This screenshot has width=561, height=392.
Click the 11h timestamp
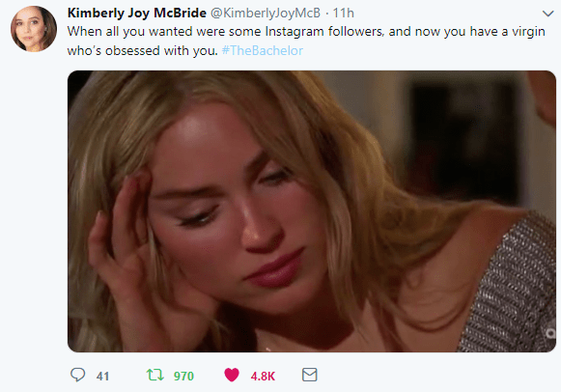tap(343, 13)
